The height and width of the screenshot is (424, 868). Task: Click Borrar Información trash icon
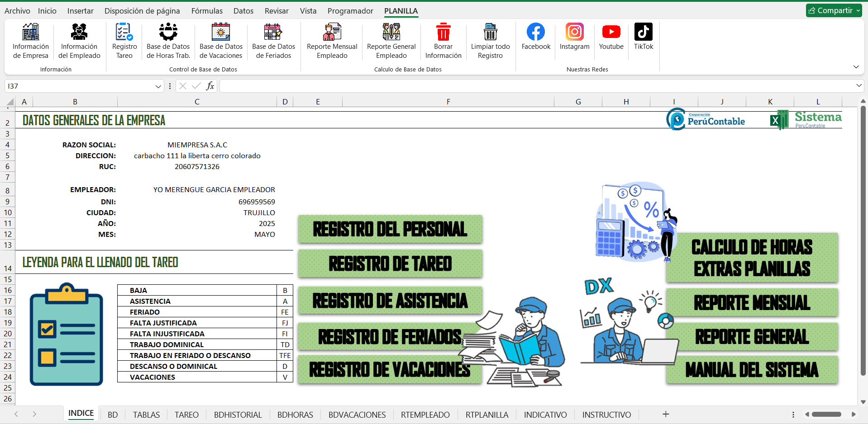[443, 33]
